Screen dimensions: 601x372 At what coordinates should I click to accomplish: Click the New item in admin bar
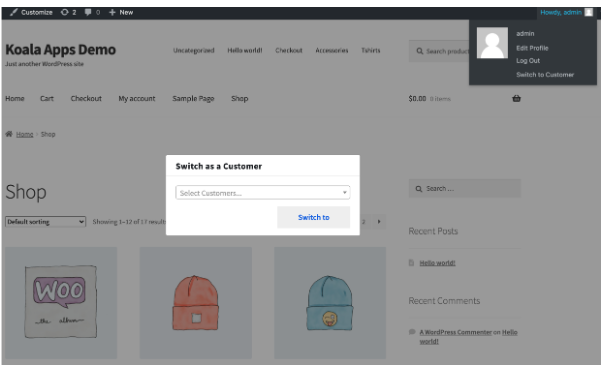click(x=121, y=12)
